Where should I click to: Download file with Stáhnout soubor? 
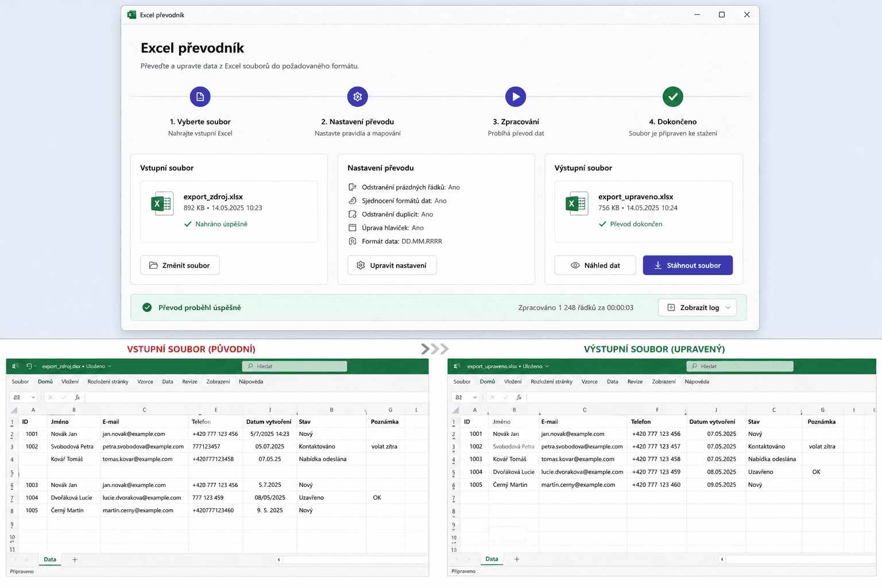coord(687,265)
